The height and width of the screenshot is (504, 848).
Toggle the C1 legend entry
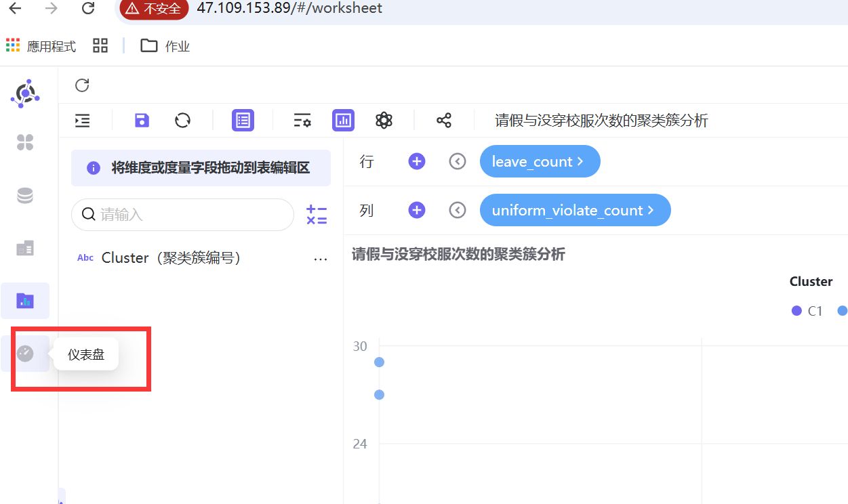click(807, 311)
